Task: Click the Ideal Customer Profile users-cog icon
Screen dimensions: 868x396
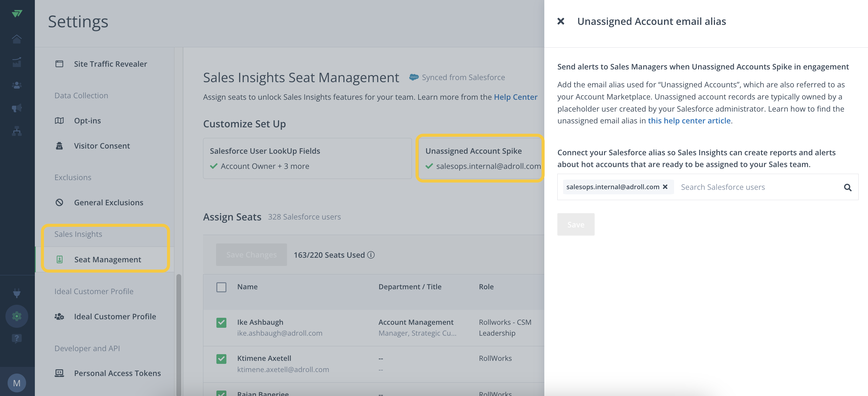Action: coord(59,316)
